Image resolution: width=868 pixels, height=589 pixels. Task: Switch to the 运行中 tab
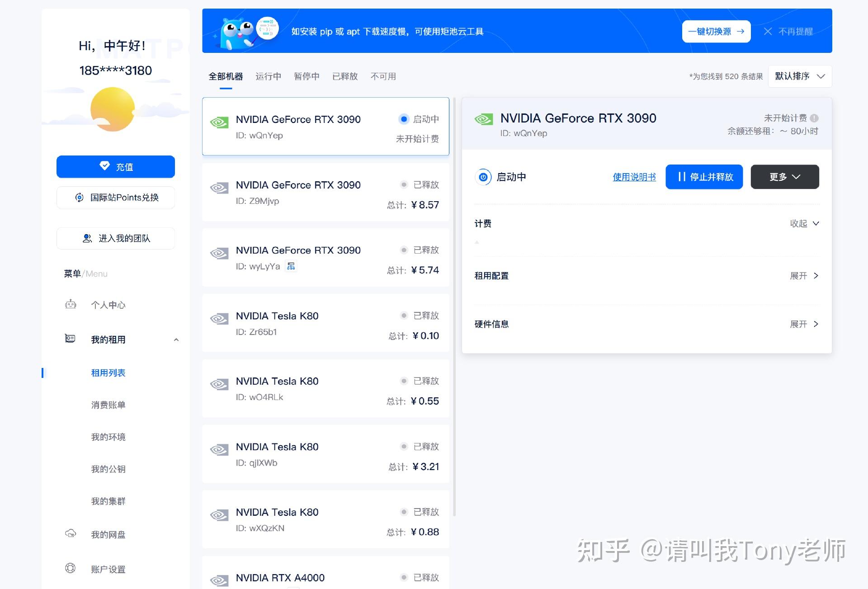(268, 76)
